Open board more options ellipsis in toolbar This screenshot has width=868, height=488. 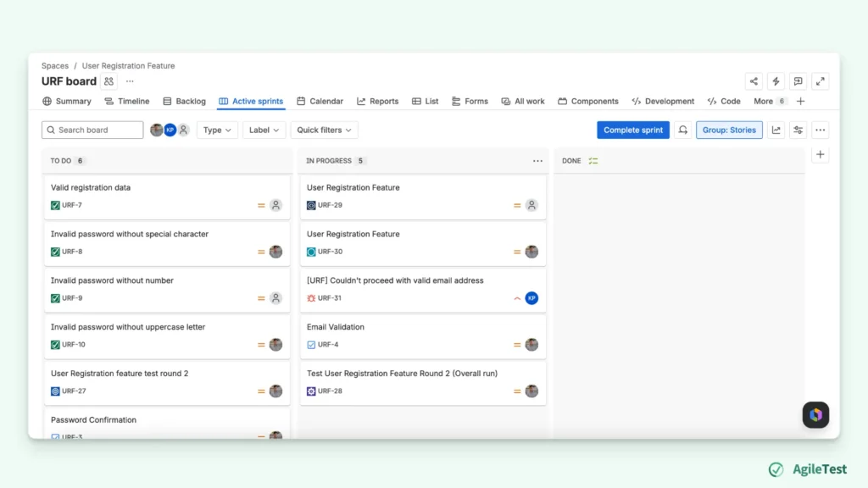[x=820, y=130]
